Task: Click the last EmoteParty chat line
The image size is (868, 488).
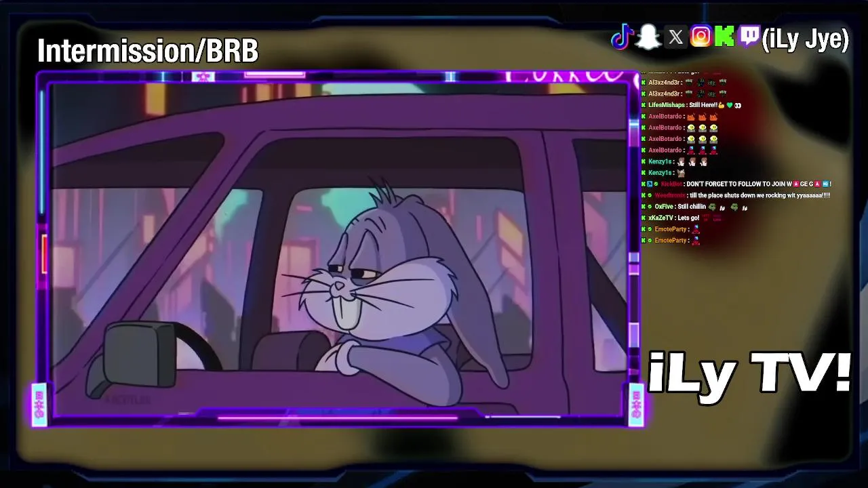Action: (670, 241)
